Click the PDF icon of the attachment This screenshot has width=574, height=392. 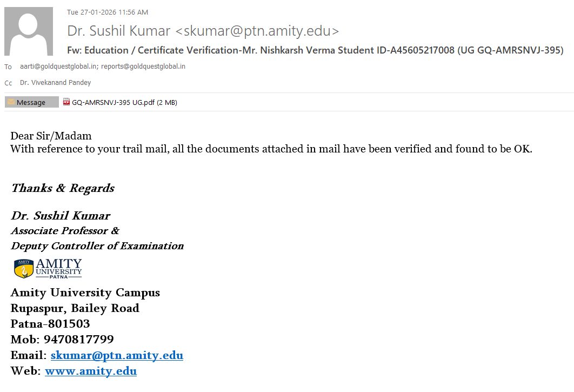[66, 102]
